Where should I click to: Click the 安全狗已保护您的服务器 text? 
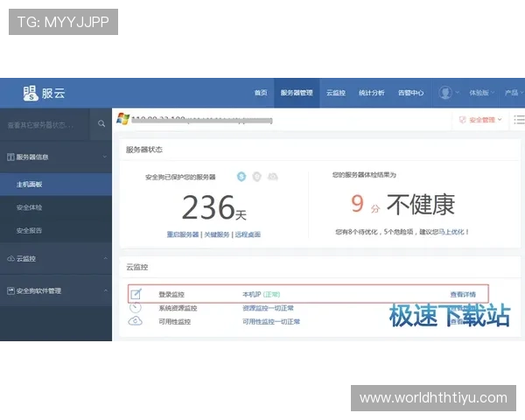click(180, 177)
